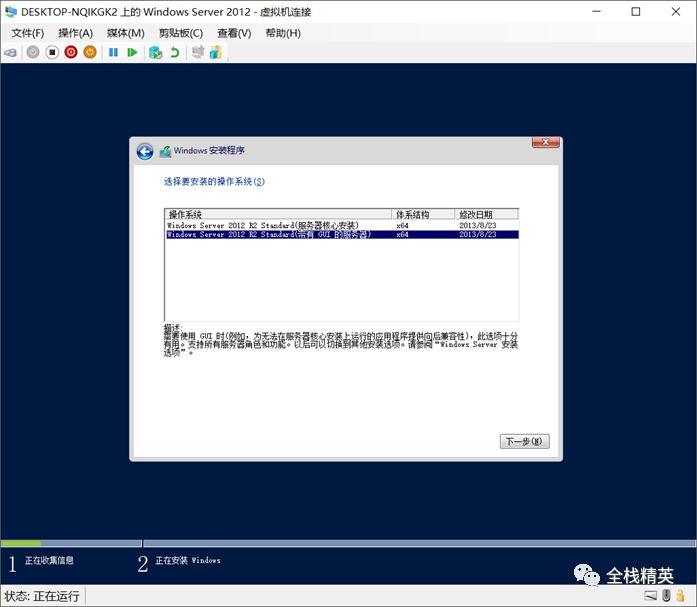Click the VM connection icon in title bar
697x607 pixels.
pyautogui.click(x=11, y=12)
